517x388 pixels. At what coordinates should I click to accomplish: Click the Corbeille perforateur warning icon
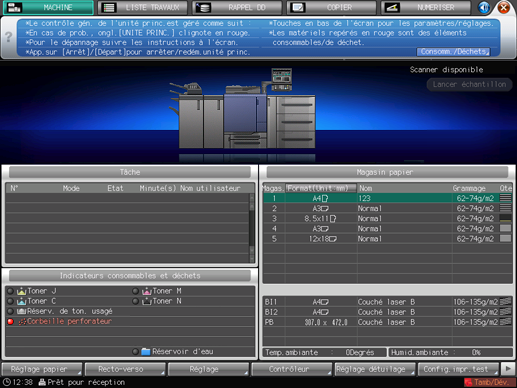[22, 322]
